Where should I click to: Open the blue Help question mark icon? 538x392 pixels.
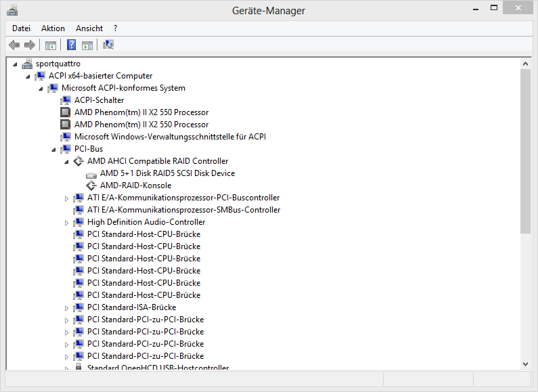coord(71,45)
